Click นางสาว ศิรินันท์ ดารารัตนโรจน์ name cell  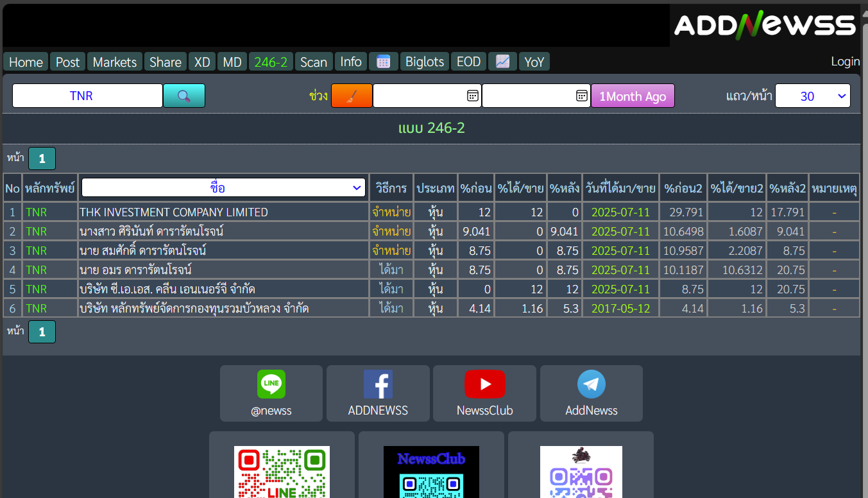coord(223,231)
